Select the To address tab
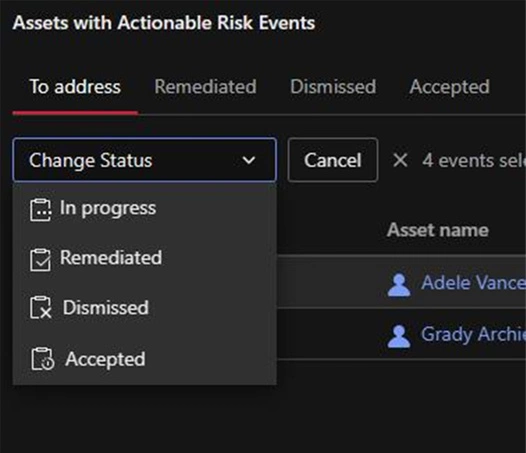526x453 pixels. 75,87
